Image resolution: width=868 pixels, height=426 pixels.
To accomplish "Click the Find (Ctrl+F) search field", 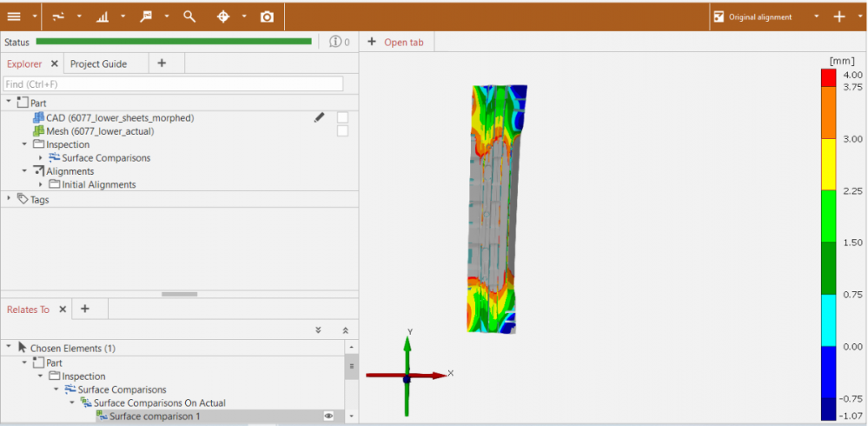I will [x=173, y=84].
